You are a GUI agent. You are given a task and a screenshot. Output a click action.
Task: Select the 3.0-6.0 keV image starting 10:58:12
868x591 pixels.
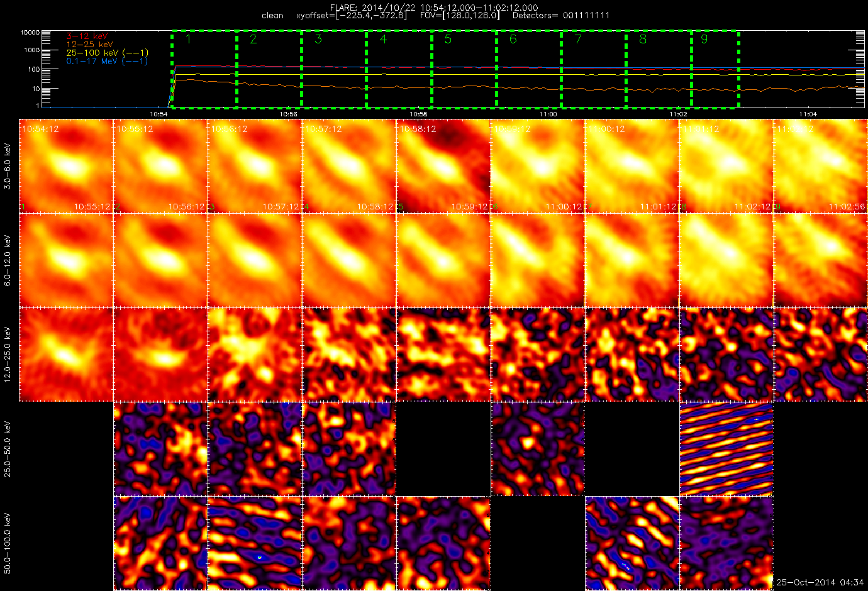[443, 165]
